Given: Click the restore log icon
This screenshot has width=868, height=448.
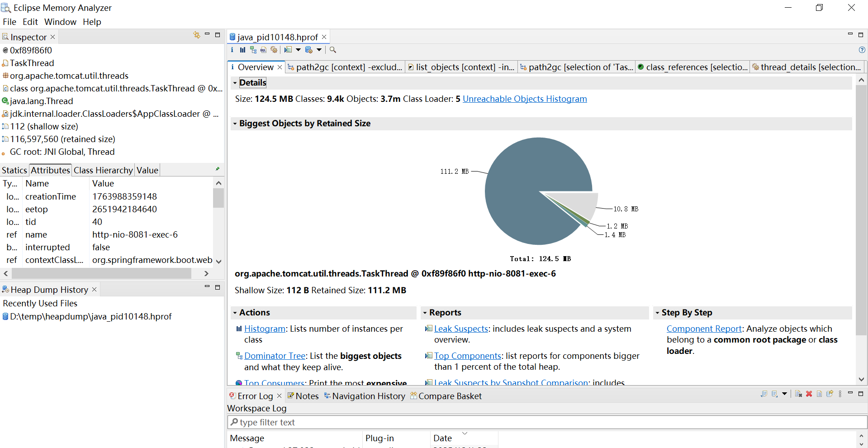Looking at the screenshot, I should (x=830, y=394).
